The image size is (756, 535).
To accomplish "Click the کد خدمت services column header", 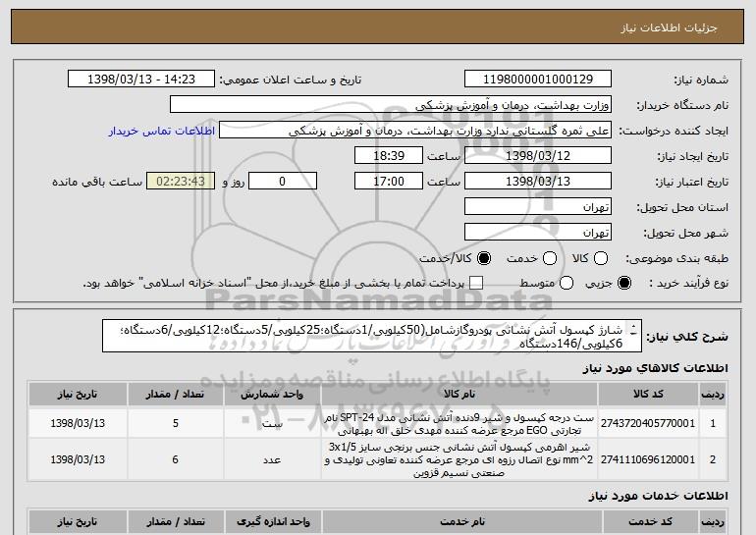I will pyautogui.click(x=650, y=521).
